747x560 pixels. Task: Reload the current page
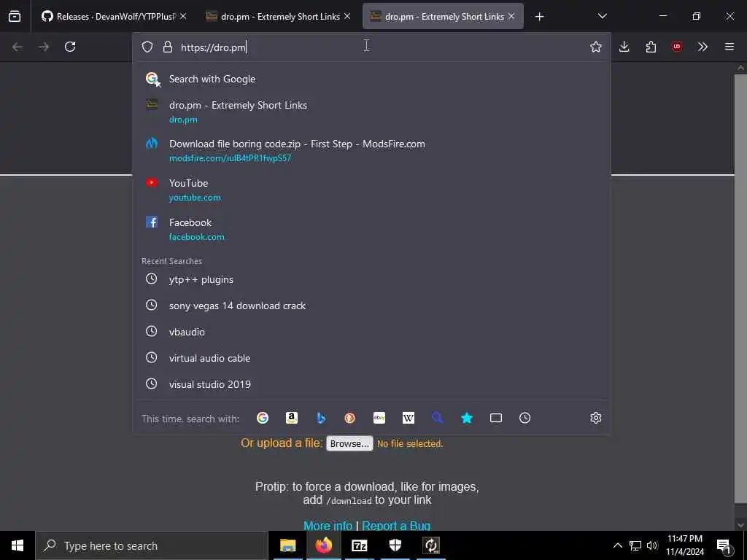[70, 47]
